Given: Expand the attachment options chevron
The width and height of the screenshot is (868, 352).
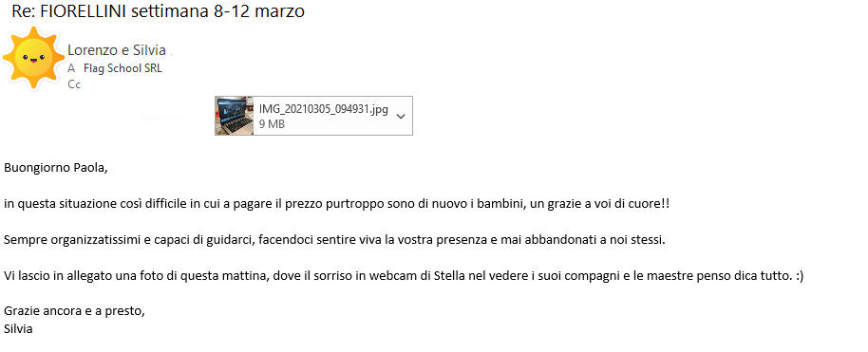Looking at the screenshot, I should tap(401, 116).
